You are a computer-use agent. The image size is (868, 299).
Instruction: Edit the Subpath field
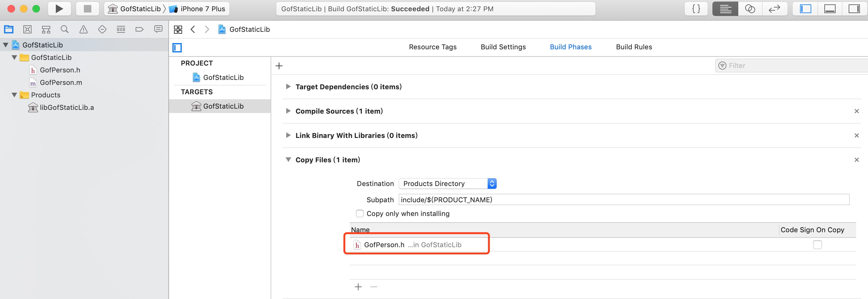(624, 200)
